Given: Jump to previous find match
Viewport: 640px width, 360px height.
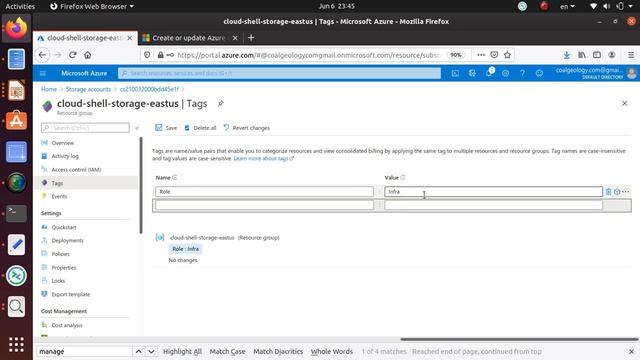Looking at the screenshot, I should (139, 351).
